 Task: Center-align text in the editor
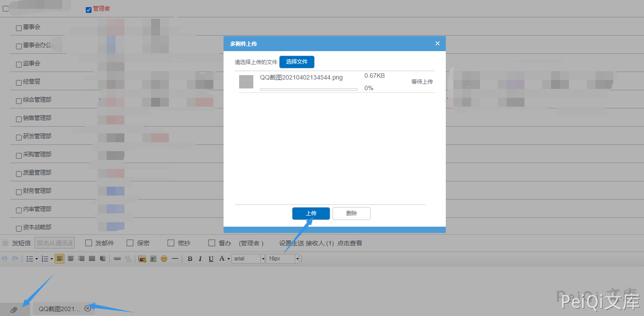click(x=70, y=259)
